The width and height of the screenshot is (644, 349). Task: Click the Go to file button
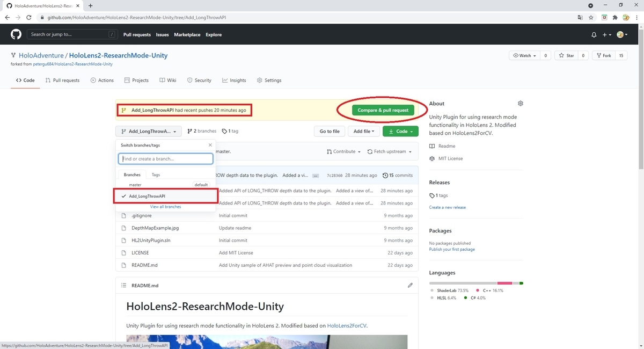[x=330, y=131]
